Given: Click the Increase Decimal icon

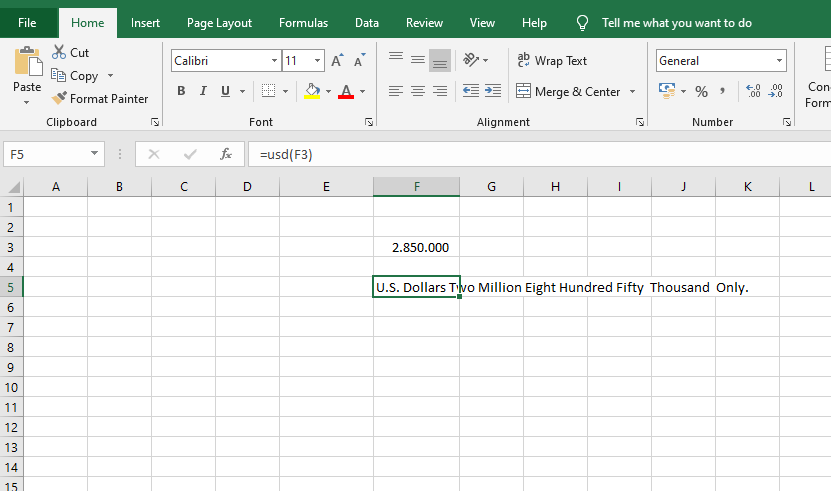Looking at the screenshot, I should tap(753, 92).
